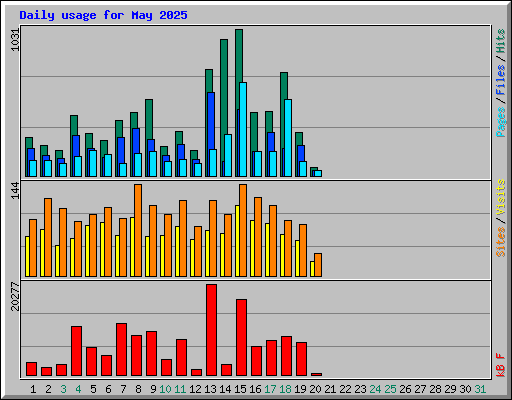Click the red KB bar for day 4
The height and width of the screenshot is (400, 512).
76,351
